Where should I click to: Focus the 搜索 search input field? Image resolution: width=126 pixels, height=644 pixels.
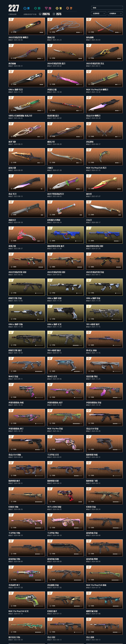(107, 8)
